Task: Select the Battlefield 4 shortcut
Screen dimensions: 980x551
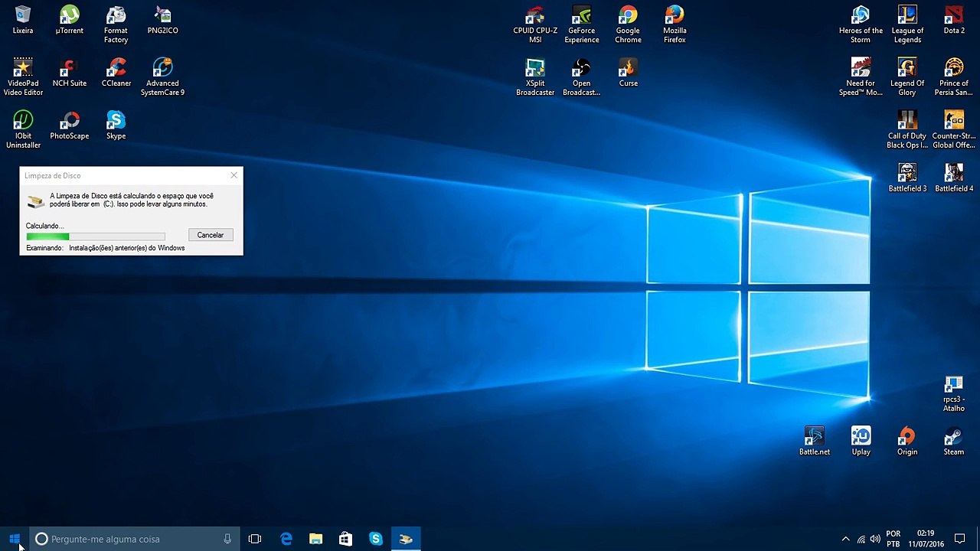Action: tap(954, 178)
